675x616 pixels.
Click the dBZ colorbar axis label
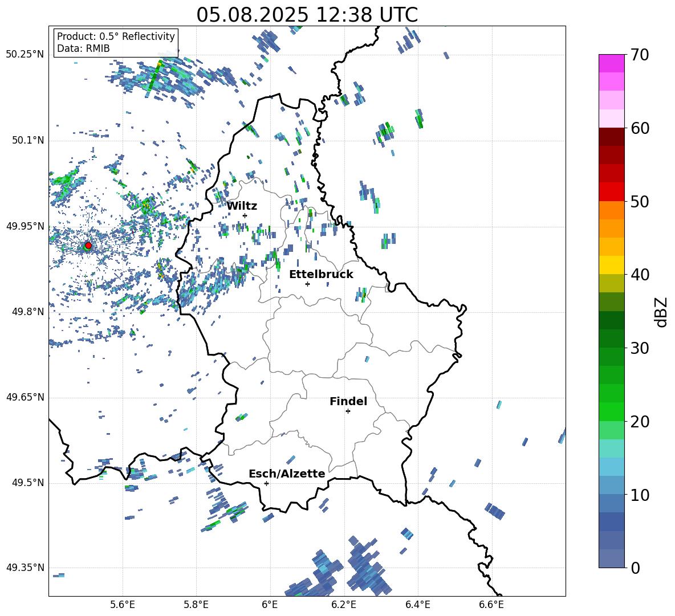click(661, 312)
